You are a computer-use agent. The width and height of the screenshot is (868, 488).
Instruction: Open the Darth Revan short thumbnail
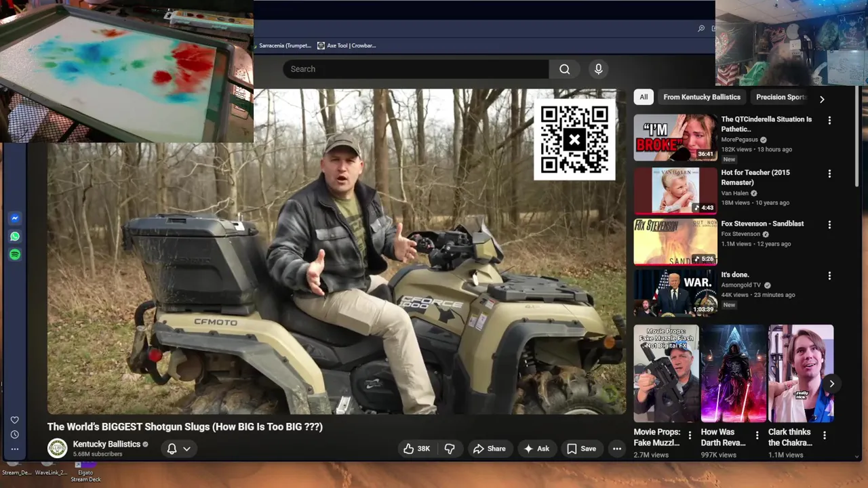(x=734, y=373)
